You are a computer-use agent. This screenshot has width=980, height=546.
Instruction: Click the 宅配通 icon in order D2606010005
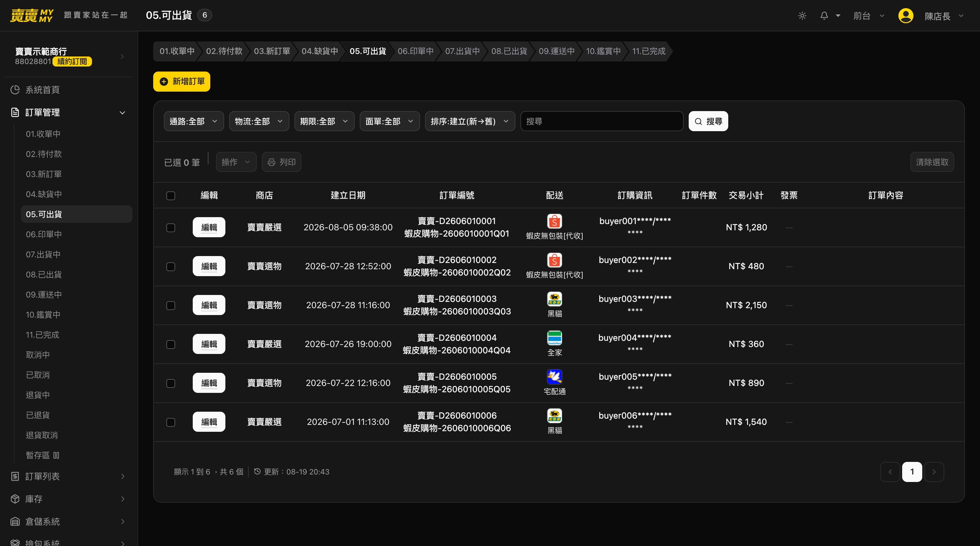click(554, 377)
